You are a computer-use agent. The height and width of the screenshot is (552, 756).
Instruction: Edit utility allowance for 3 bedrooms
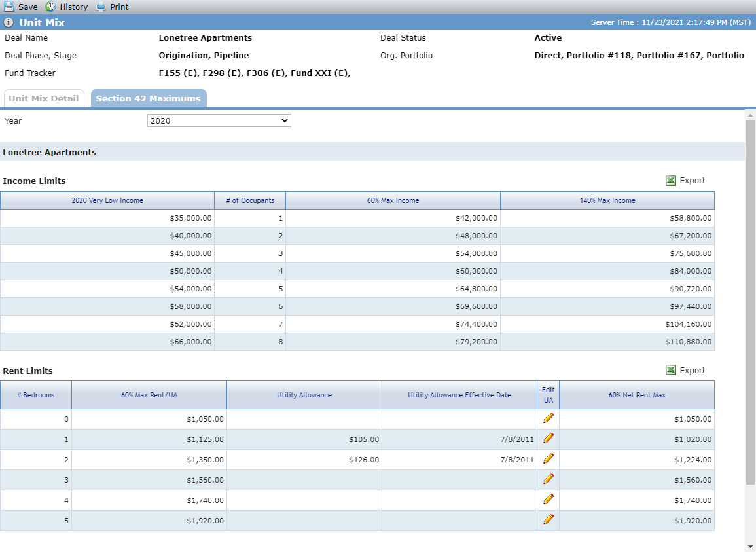[549, 479]
